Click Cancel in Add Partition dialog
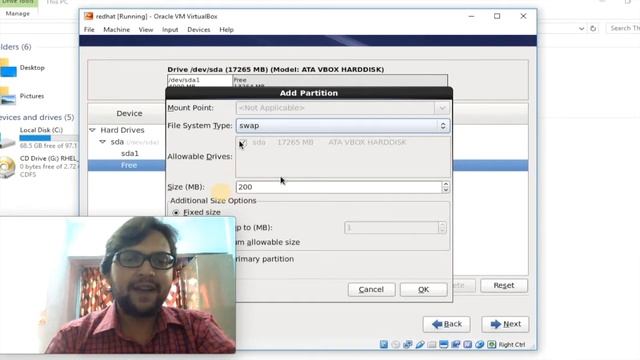The width and height of the screenshot is (640, 360). click(371, 289)
